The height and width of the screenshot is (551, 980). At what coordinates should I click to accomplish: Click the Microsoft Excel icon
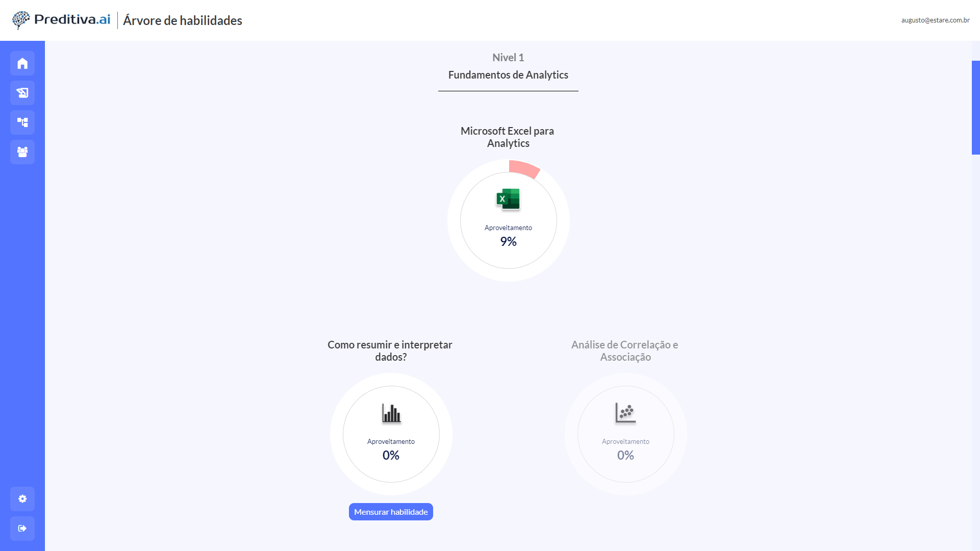coord(508,199)
